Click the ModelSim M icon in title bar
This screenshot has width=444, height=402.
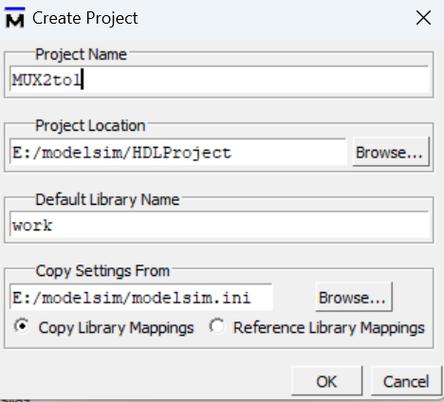point(15,18)
